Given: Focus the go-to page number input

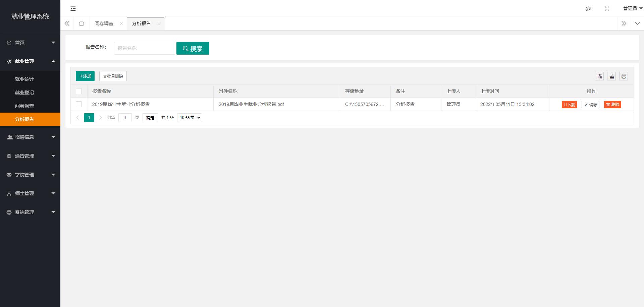Looking at the screenshot, I should [x=125, y=118].
